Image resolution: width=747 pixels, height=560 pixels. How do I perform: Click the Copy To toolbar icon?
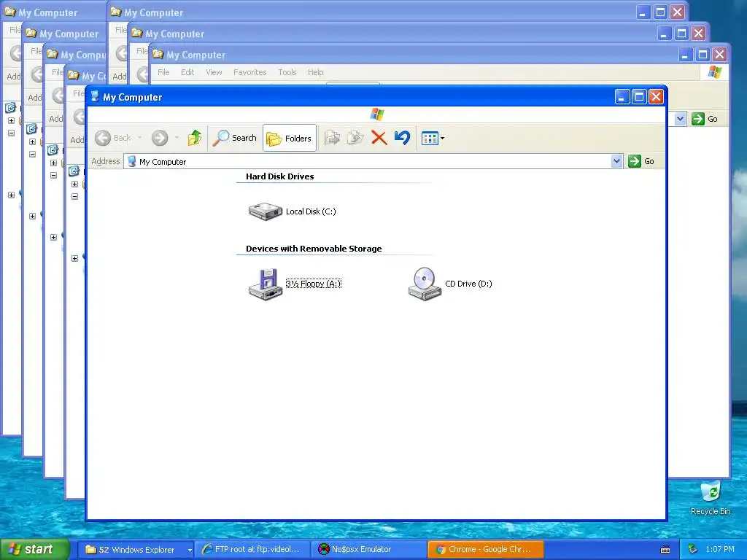pyautogui.click(x=355, y=138)
